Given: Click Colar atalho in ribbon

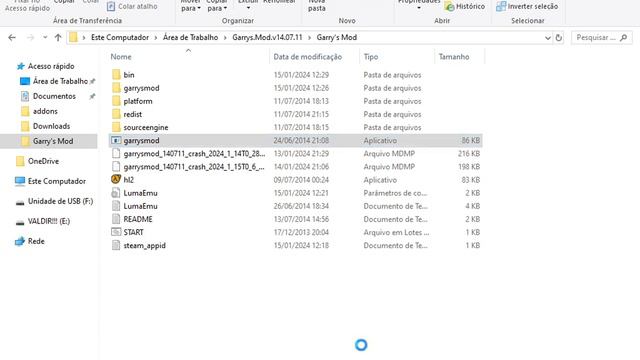Looking at the screenshot, I should click(133, 7).
